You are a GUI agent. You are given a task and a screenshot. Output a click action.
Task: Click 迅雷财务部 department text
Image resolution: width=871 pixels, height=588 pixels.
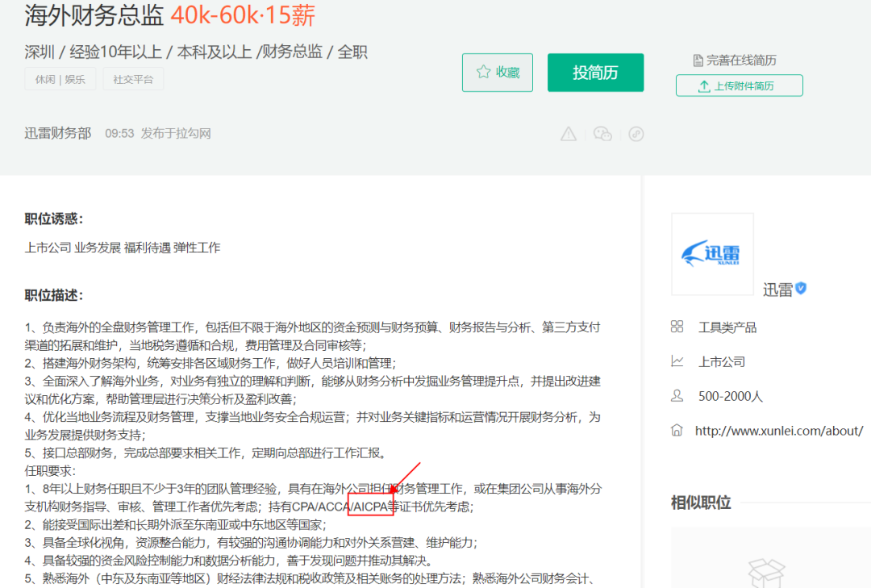coord(58,133)
